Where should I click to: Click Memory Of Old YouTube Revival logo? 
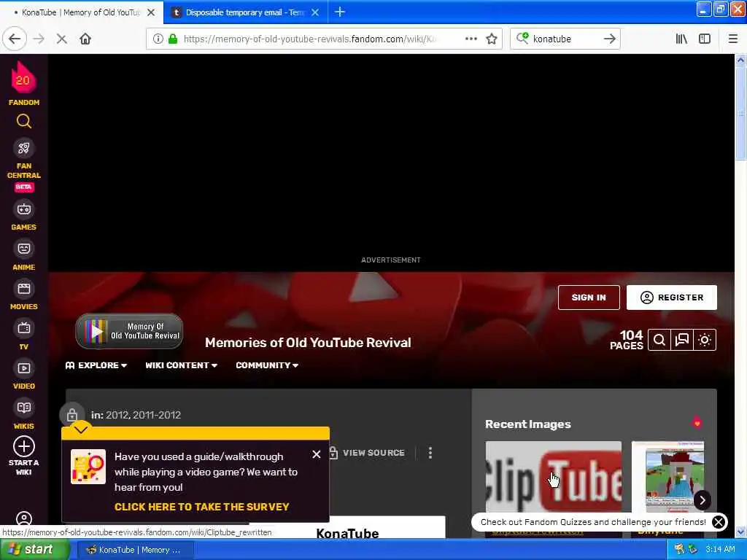[x=129, y=331]
